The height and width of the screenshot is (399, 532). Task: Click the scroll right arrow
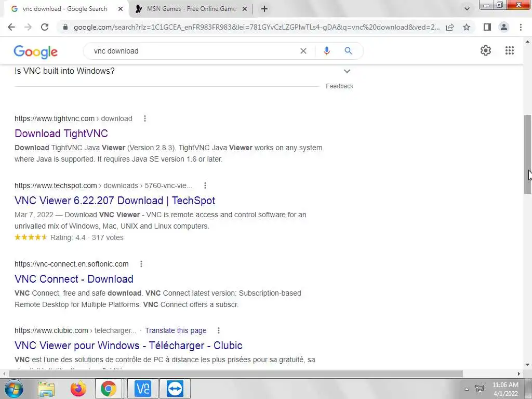(x=519, y=374)
